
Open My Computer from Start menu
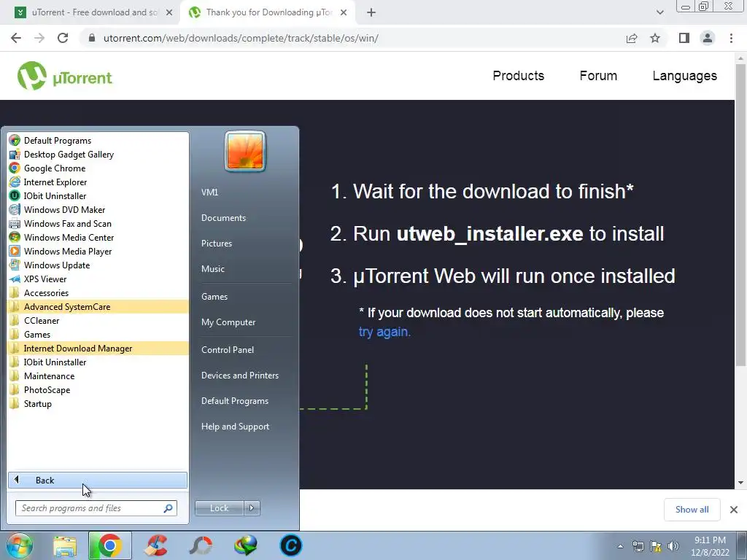228,322
